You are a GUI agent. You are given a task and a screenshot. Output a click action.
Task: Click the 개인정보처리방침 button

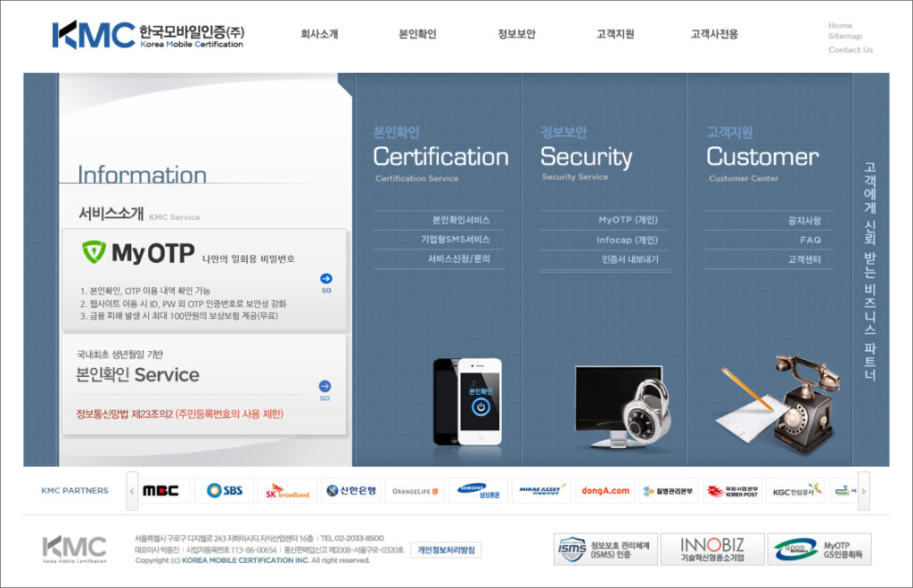(x=446, y=550)
